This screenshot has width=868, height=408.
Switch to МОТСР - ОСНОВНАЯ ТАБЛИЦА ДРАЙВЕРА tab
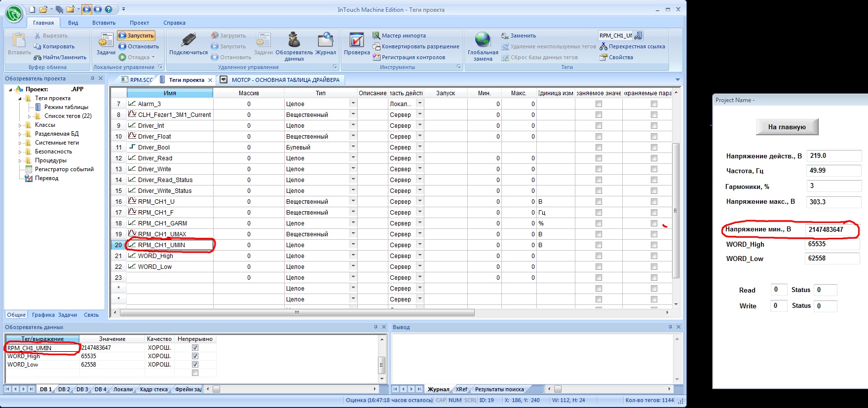point(285,80)
